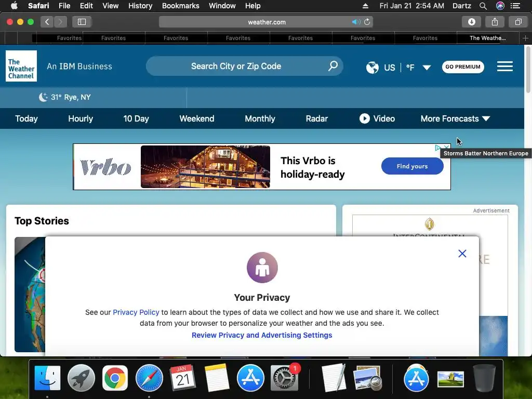The height and width of the screenshot is (399, 532).
Task: Click the search magnifier icon in weather search
Action: click(333, 66)
